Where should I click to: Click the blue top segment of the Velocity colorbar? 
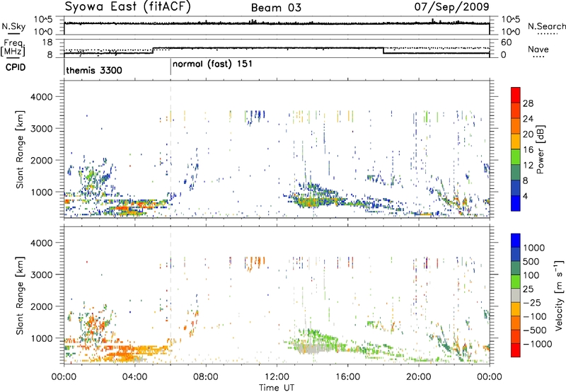pyautogui.click(x=516, y=241)
